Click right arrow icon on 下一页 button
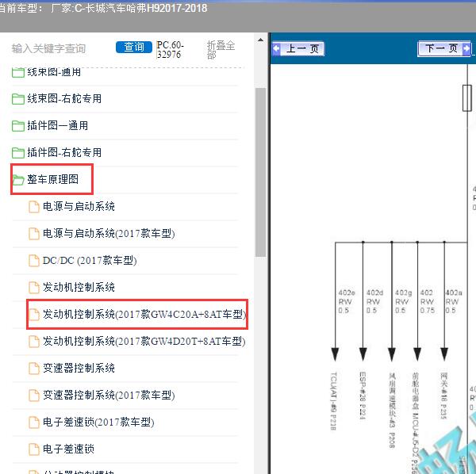Screen dimensions: 476x474 466,48
